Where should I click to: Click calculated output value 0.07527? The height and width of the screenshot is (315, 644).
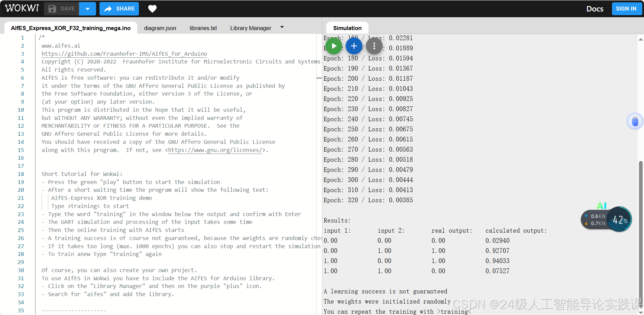click(497, 271)
